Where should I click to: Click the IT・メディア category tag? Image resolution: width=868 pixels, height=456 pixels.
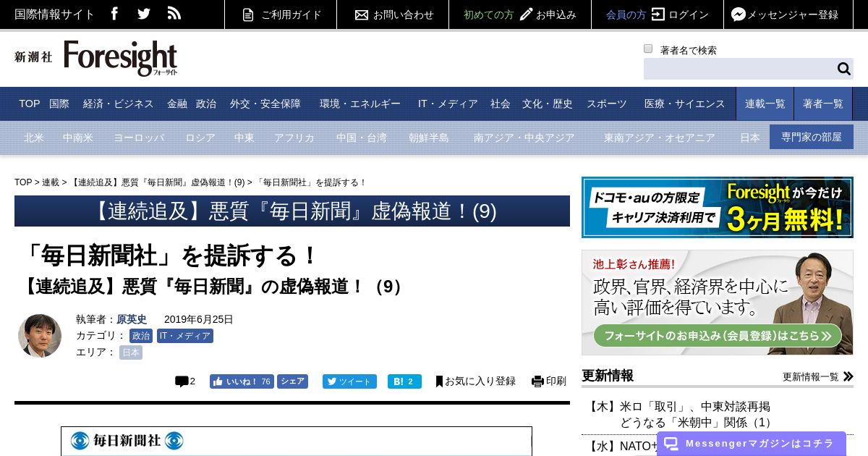tap(185, 336)
